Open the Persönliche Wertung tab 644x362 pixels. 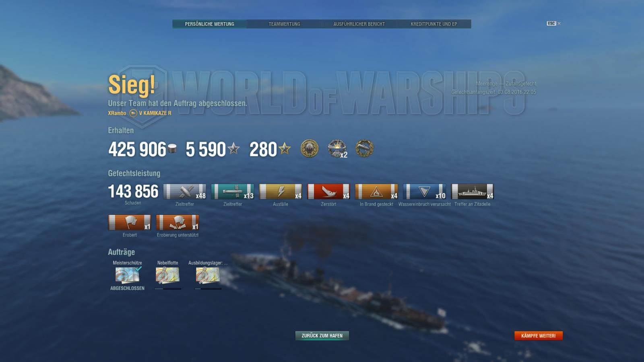pos(209,24)
